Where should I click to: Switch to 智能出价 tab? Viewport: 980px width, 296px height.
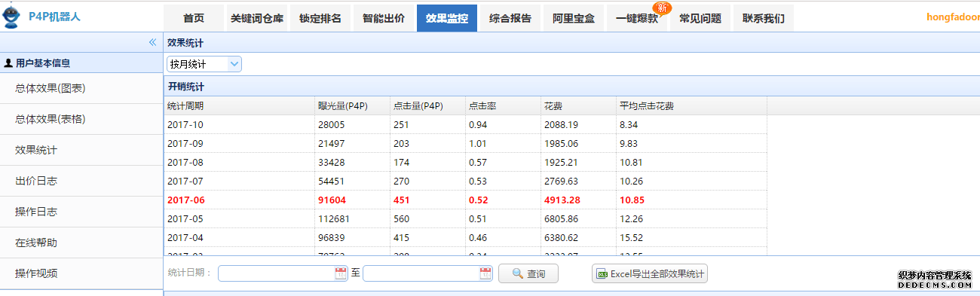384,18
